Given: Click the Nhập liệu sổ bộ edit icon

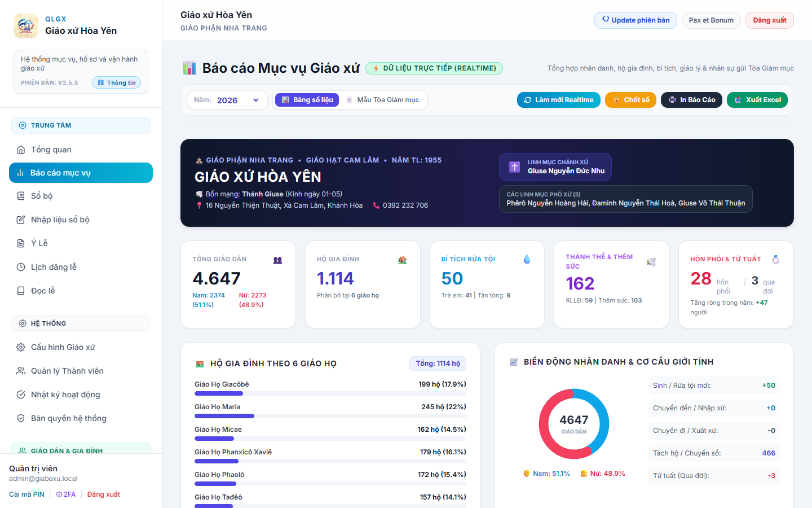Looking at the screenshot, I should tap(21, 220).
